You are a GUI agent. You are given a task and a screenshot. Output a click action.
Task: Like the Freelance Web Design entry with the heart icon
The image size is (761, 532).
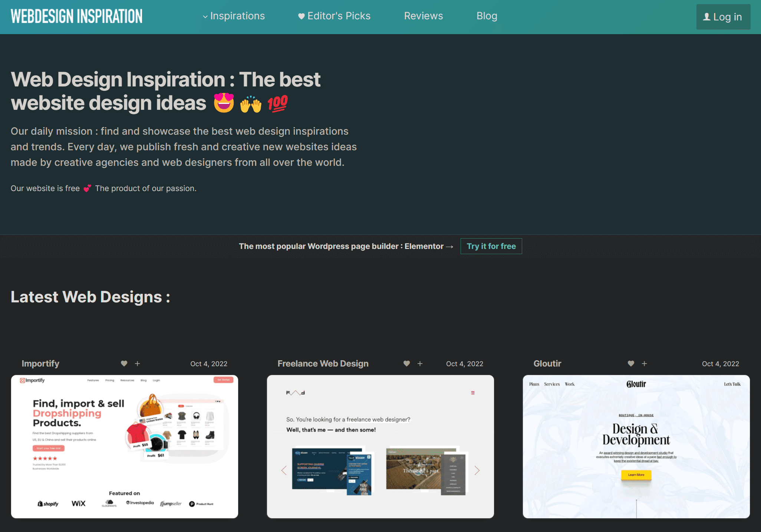[407, 364]
